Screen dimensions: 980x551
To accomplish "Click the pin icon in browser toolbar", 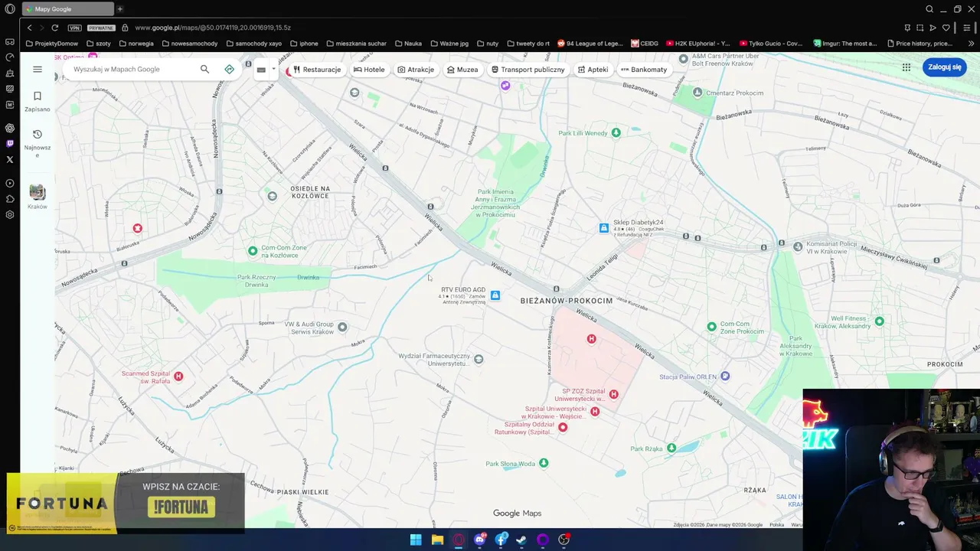I will 907,28.
